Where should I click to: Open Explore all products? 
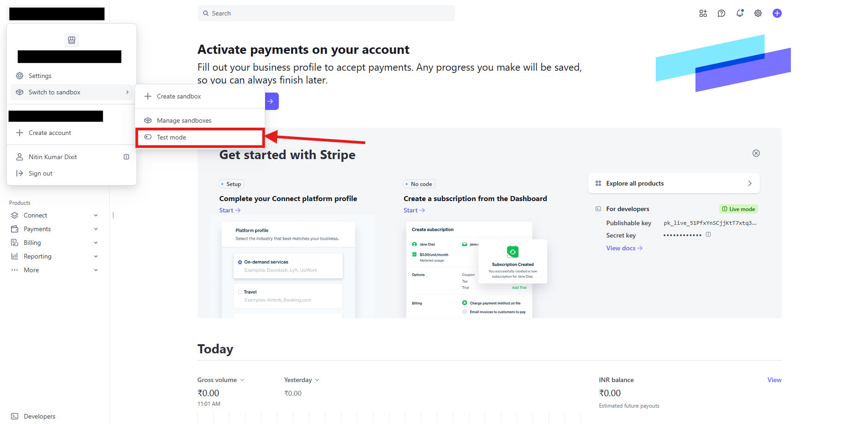pyautogui.click(x=674, y=183)
